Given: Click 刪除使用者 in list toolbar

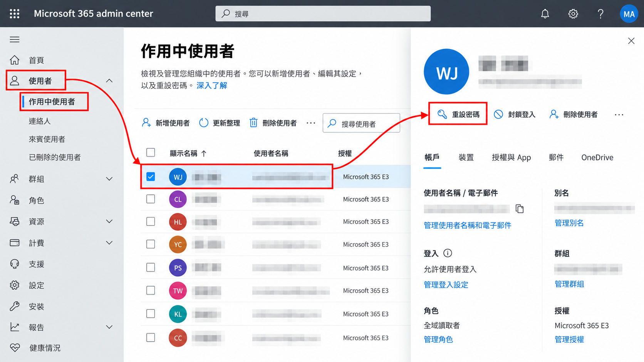Looking at the screenshot, I should coord(273,123).
